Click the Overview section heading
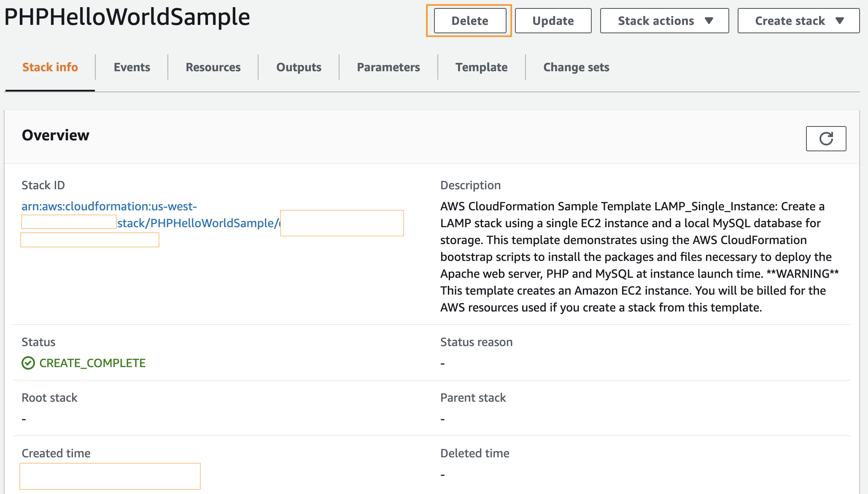 click(55, 135)
